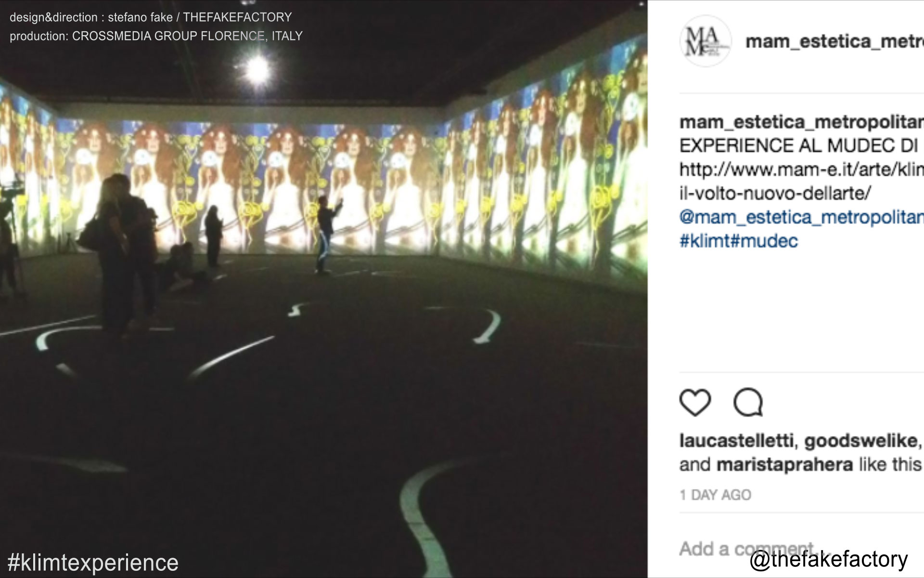Click the "1 DAY AGO" timestamp
Viewport: 924px width, 578px height.
(715, 495)
